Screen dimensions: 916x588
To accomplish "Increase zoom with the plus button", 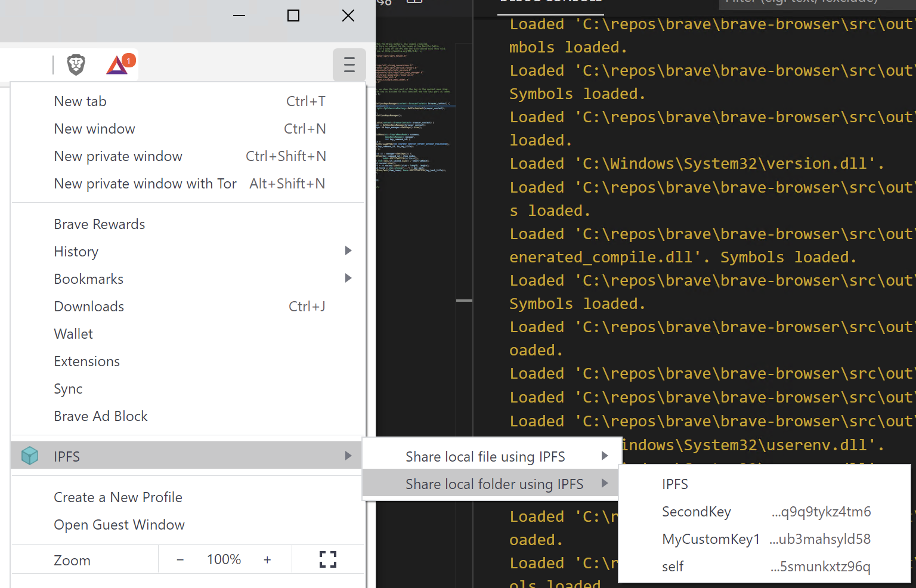I will 267,560.
